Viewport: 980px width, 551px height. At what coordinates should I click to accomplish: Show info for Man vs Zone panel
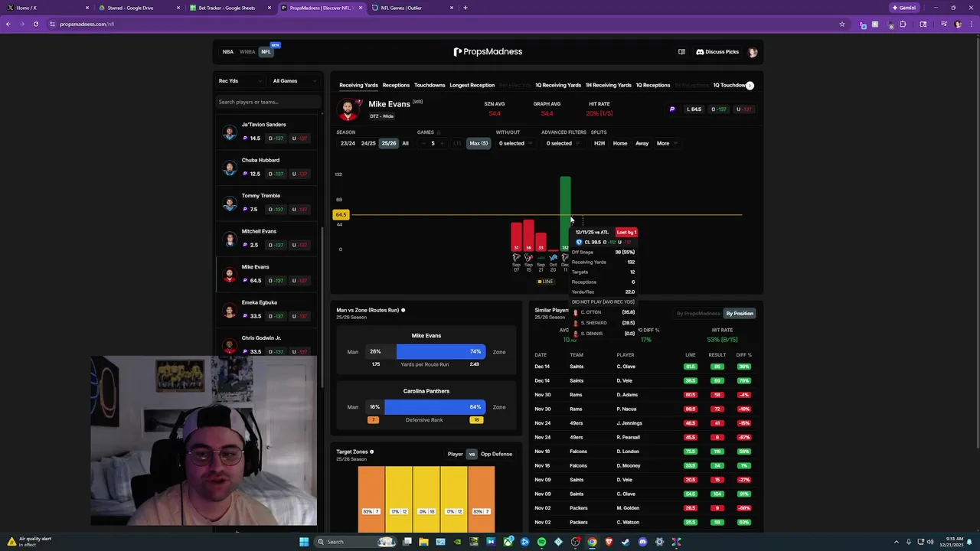tap(403, 310)
